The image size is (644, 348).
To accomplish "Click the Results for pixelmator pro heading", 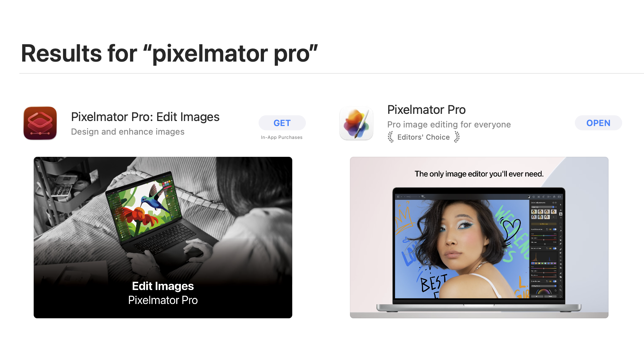I will (169, 53).
